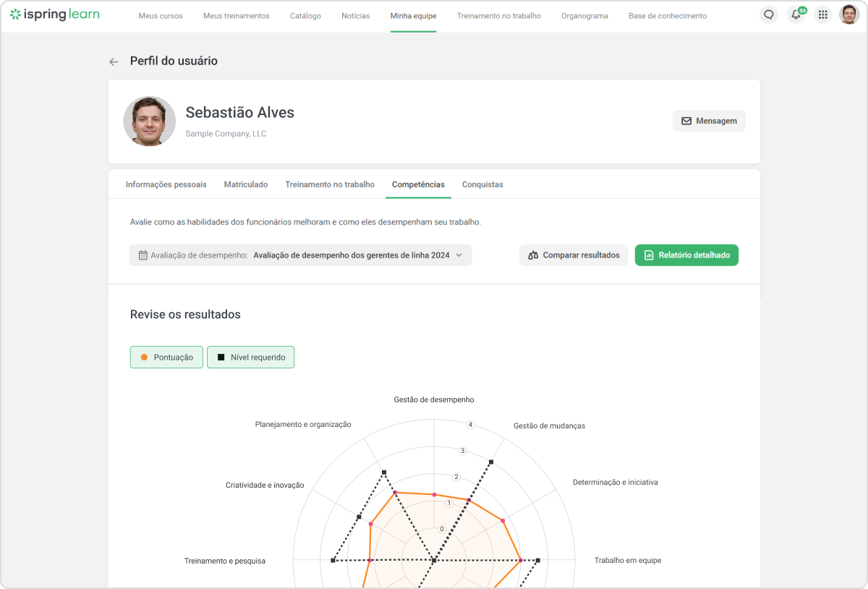Switch to the Conquistas tab

point(482,185)
